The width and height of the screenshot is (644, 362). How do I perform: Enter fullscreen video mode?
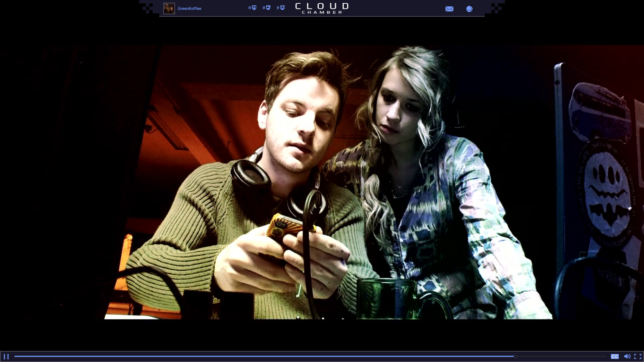coord(638,357)
